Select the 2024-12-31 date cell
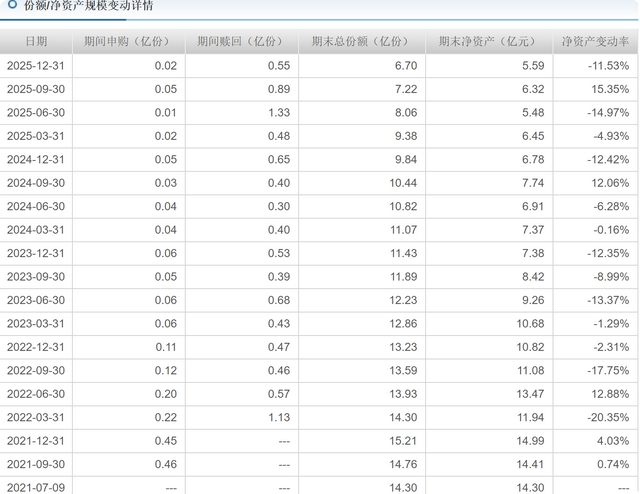This screenshot has width=640, height=494. pyautogui.click(x=36, y=159)
